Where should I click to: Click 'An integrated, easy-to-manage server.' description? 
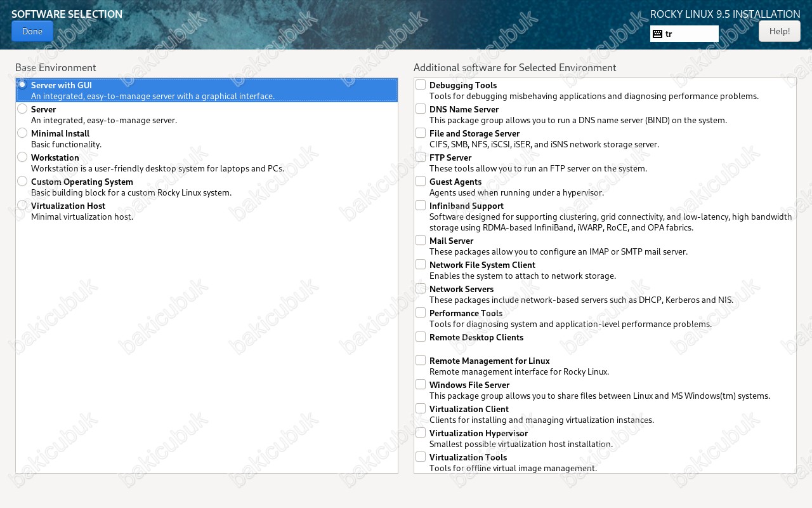[104, 120]
